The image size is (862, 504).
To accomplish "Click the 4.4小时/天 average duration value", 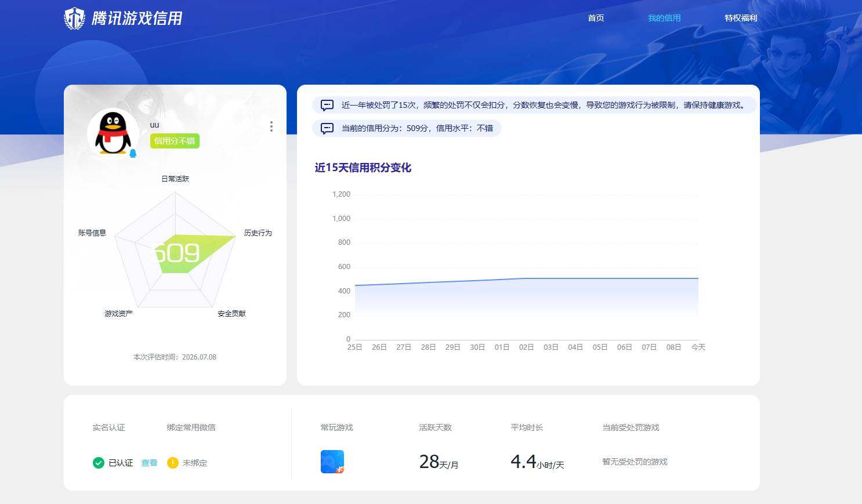I will click(x=537, y=462).
